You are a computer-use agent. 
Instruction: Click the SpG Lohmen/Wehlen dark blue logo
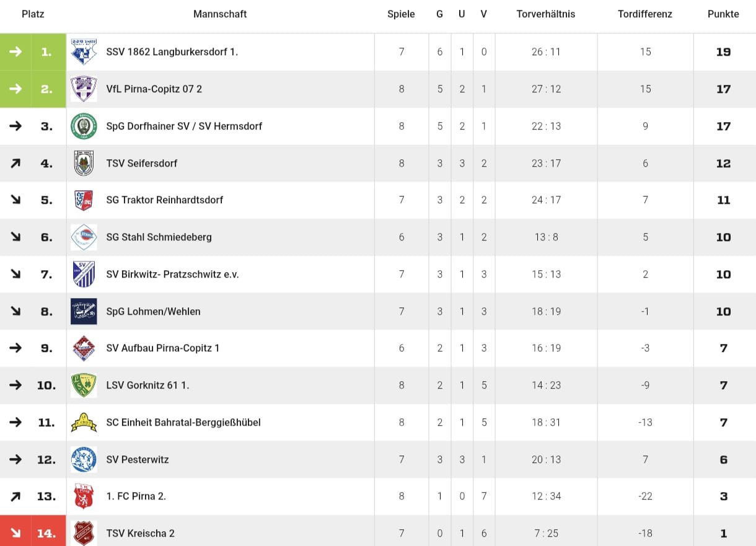point(84,312)
